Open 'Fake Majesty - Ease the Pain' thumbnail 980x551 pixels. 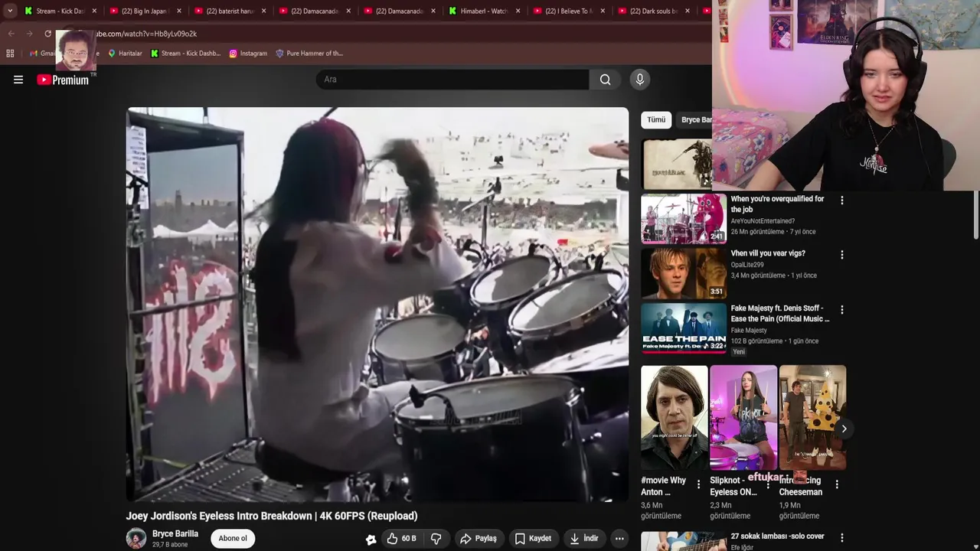click(684, 328)
